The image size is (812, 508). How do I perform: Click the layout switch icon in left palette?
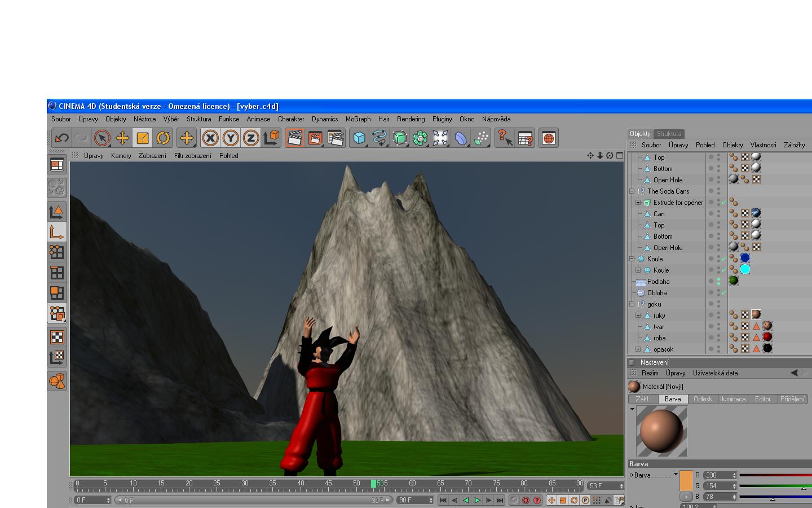point(57,165)
